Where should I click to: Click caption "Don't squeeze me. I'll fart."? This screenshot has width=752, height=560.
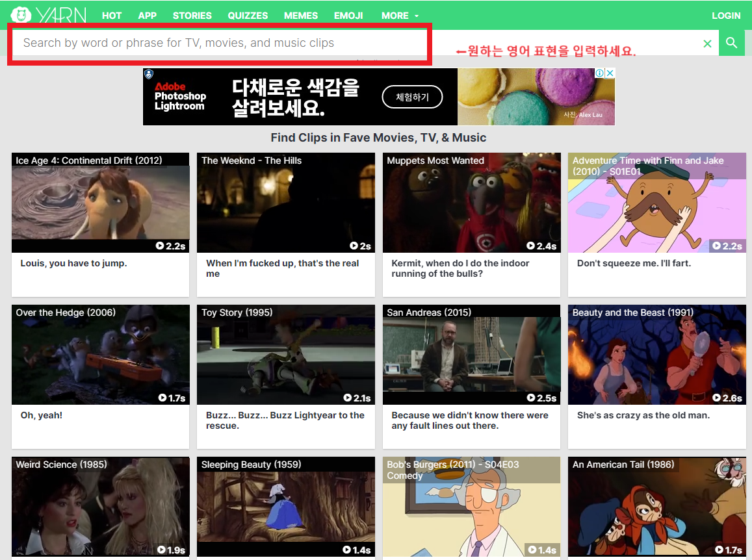pos(634,263)
